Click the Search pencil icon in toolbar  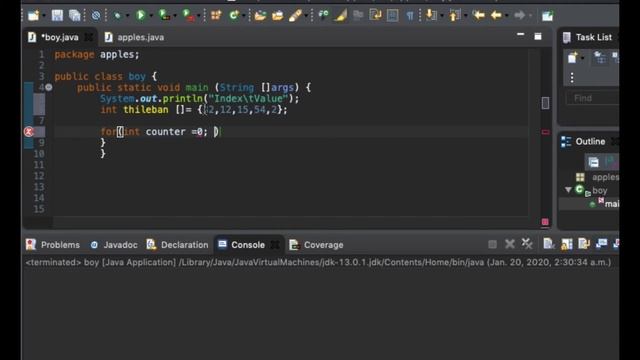pos(295,16)
